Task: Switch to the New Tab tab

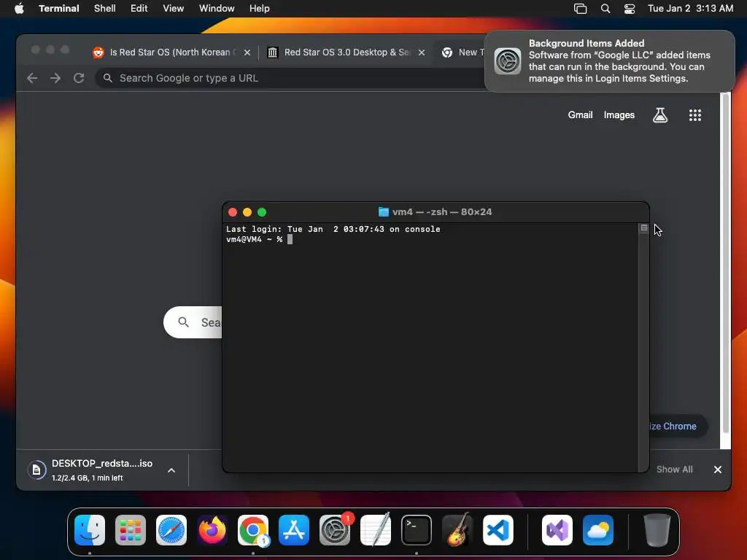Action: pos(462,52)
